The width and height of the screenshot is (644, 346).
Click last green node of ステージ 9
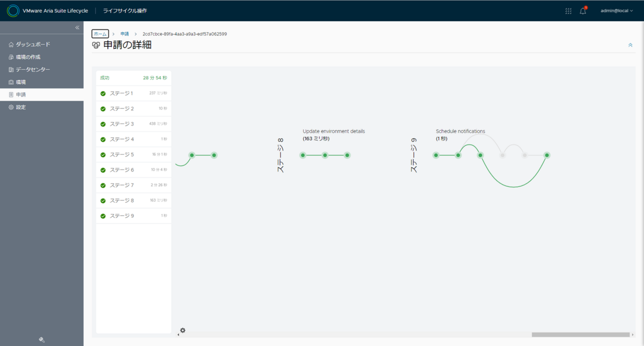click(547, 155)
